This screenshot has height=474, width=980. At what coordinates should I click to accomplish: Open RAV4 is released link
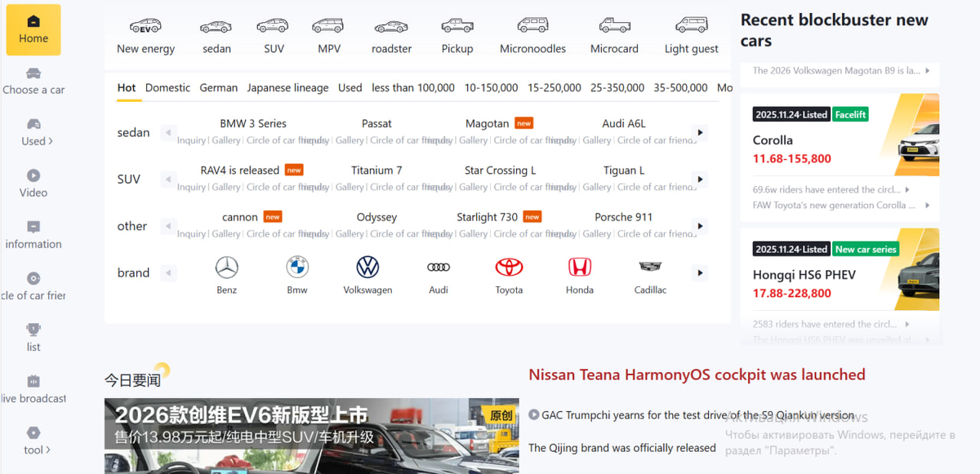point(240,171)
